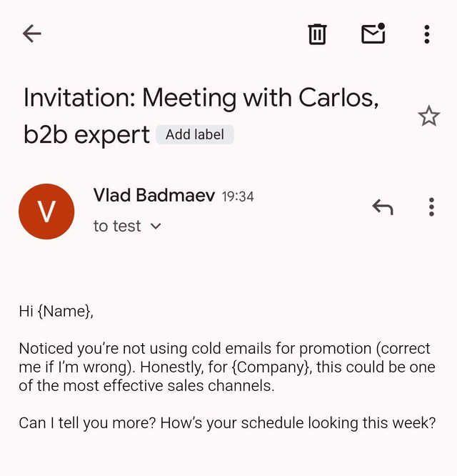Click the "Hi {Name}," greeting line

pos(56,311)
